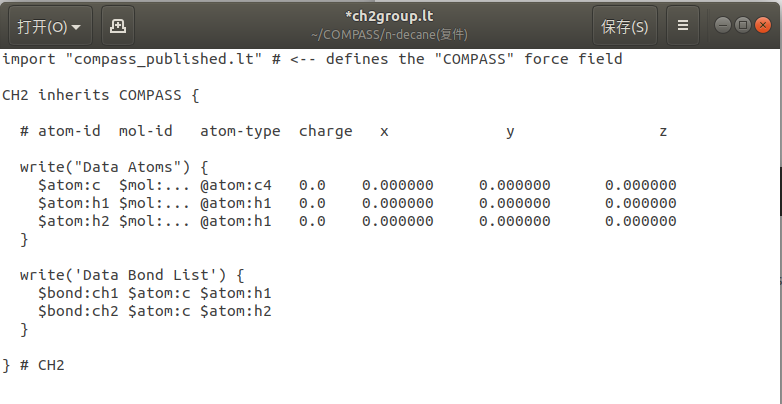Image resolution: width=782 pixels, height=404 pixels.
Task: Place cursor on import "compass_published.lt" line
Action: coord(312,59)
